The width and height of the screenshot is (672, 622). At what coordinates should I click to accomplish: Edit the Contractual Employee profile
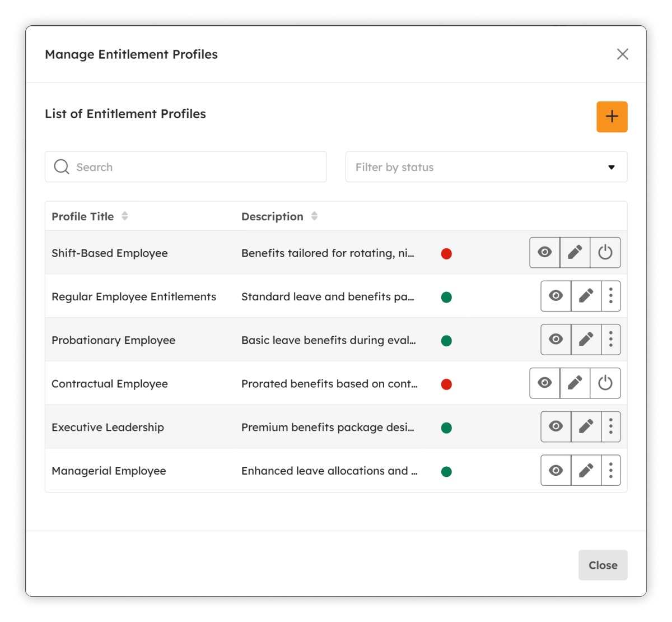[575, 383]
